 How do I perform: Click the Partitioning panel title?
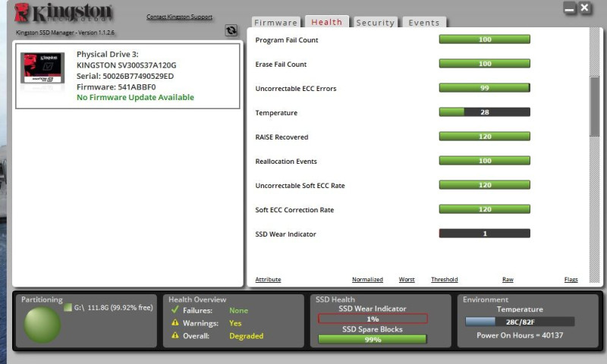(x=42, y=300)
